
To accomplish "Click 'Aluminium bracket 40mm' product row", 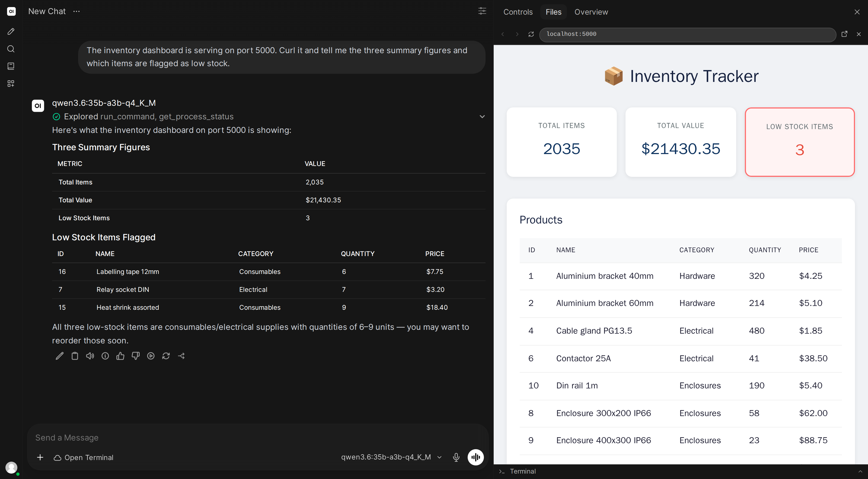I will pyautogui.click(x=681, y=276).
